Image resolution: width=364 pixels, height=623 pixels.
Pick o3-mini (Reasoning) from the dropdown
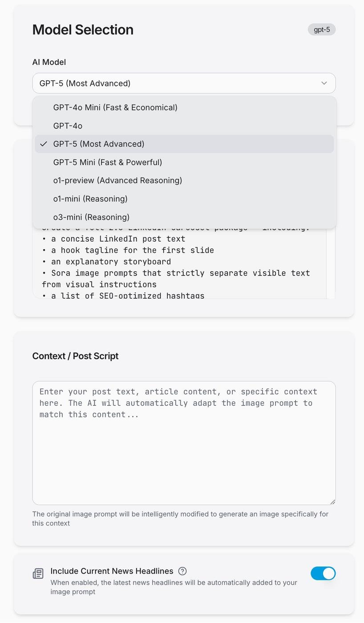pyautogui.click(x=91, y=217)
